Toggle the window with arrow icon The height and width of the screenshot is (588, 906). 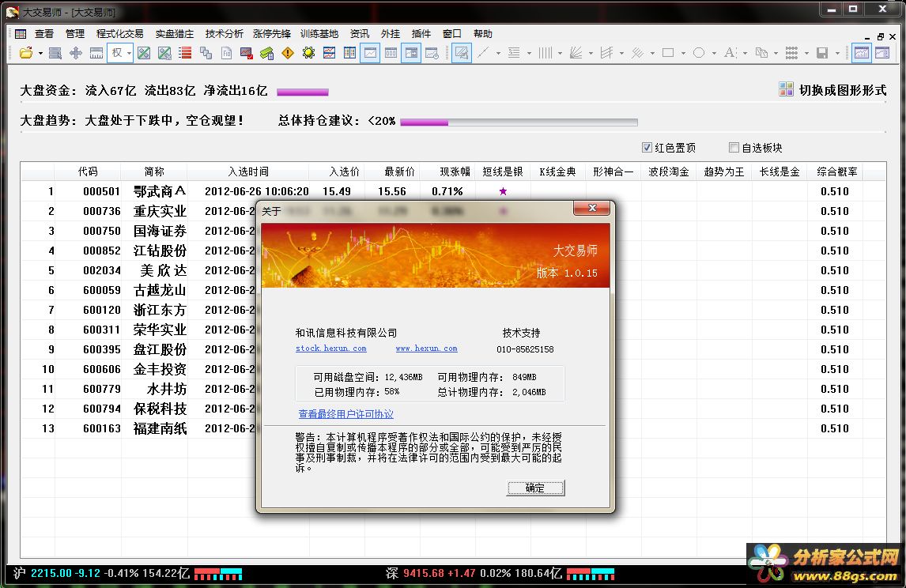[x=411, y=53]
